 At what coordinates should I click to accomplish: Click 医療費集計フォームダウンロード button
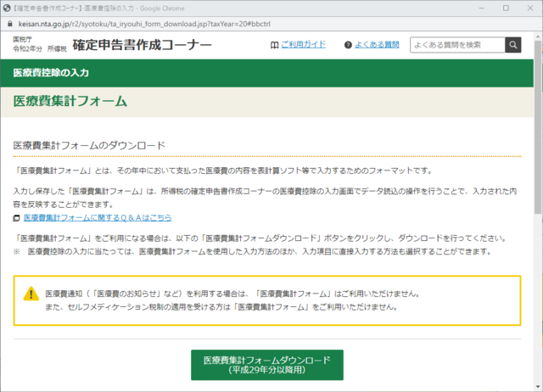pos(267,365)
